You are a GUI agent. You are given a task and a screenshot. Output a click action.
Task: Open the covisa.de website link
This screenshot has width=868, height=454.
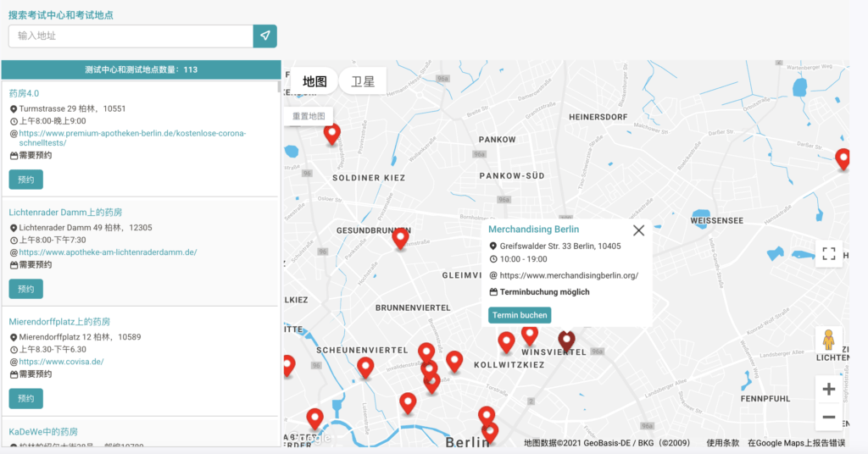[x=61, y=362]
